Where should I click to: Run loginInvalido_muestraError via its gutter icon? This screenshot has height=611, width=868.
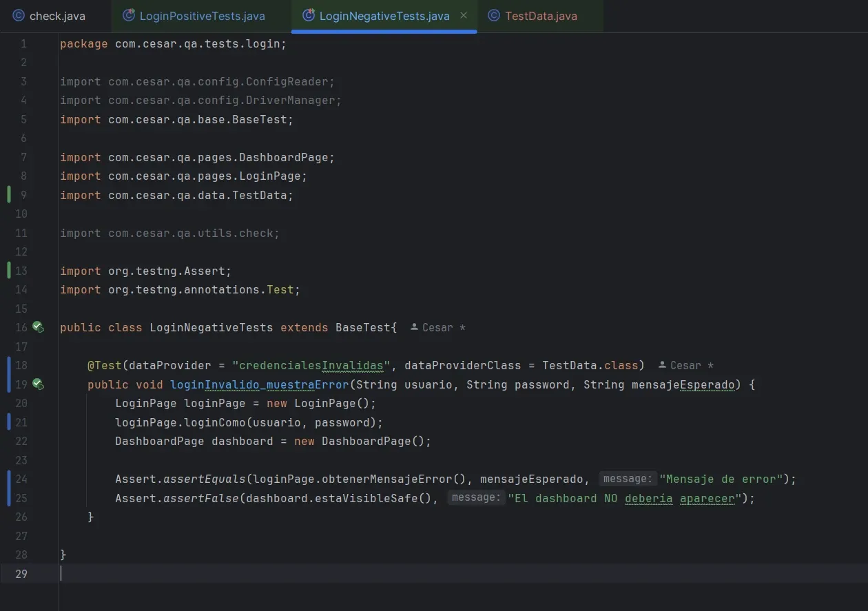click(x=39, y=384)
